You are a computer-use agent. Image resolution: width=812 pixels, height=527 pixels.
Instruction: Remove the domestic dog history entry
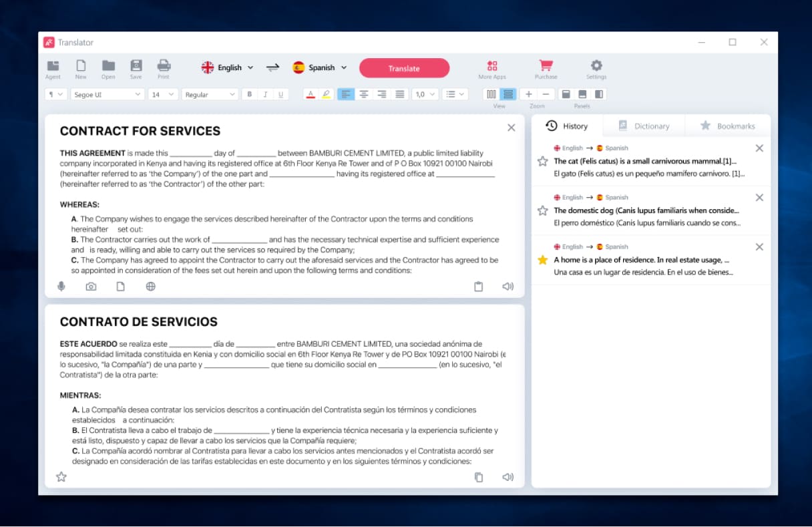(759, 198)
